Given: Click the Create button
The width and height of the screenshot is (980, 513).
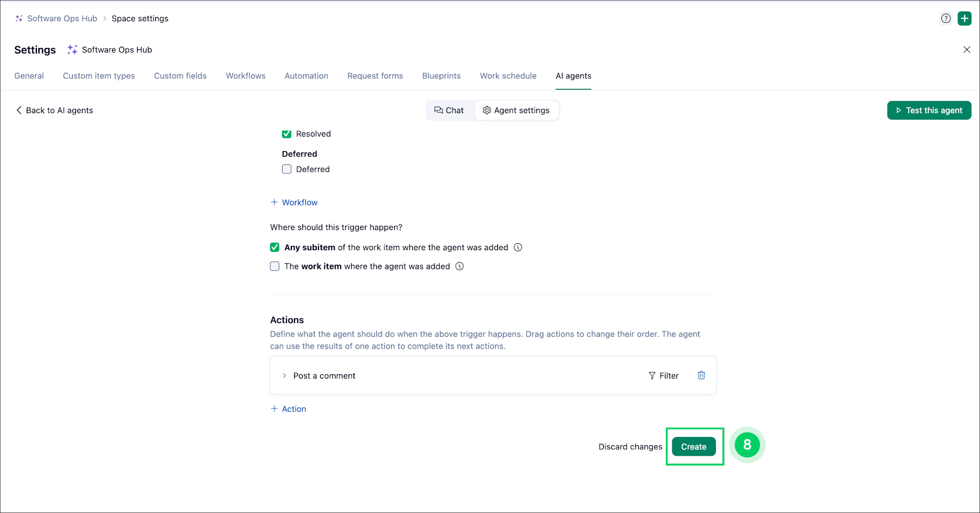Looking at the screenshot, I should [x=694, y=447].
